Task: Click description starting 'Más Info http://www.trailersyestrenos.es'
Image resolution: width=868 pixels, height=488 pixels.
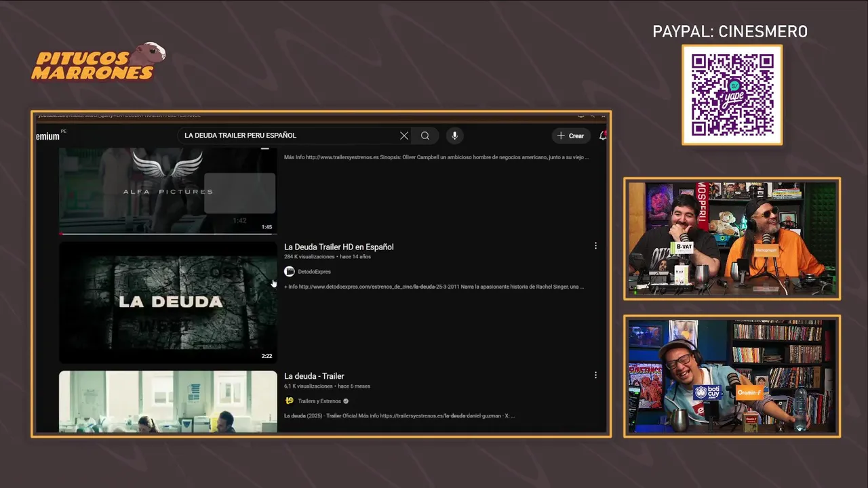Action: click(x=437, y=157)
